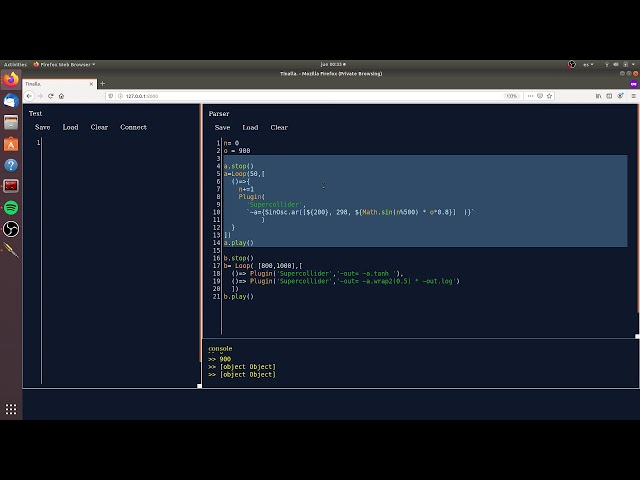The height and width of the screenshot is (480, 640).
Task: Open the 'es' keyboard layout dropdown
Action: point(588,64)
